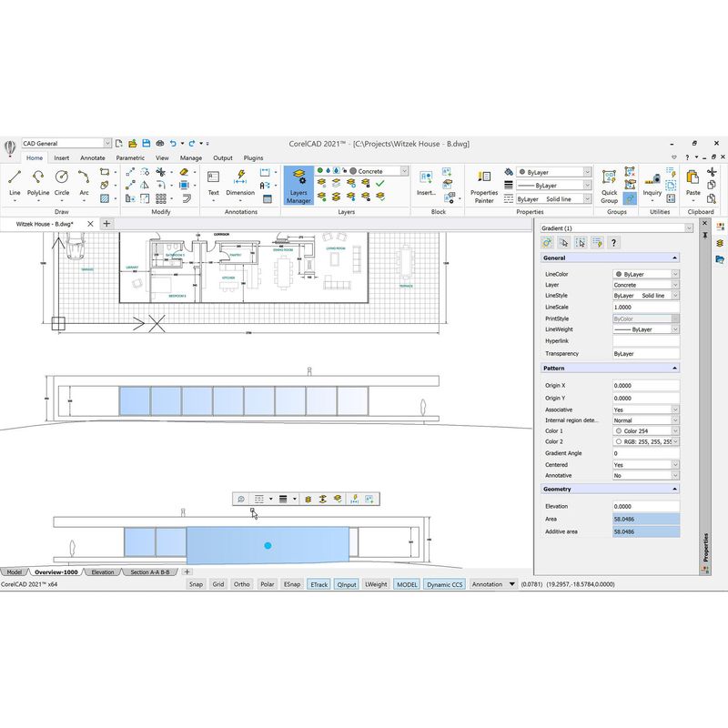The image size is (728, 728).
Task: Click the Properties Painter button
Action: point(484,187)
